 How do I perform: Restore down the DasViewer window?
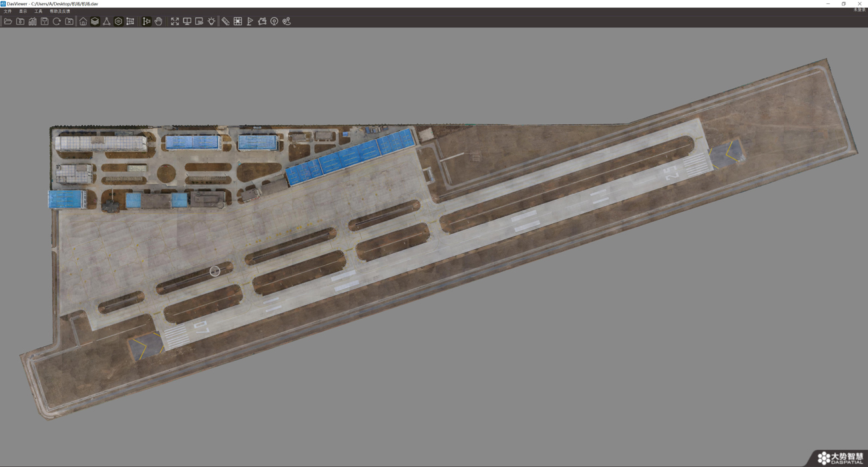[x=843, y=3]
